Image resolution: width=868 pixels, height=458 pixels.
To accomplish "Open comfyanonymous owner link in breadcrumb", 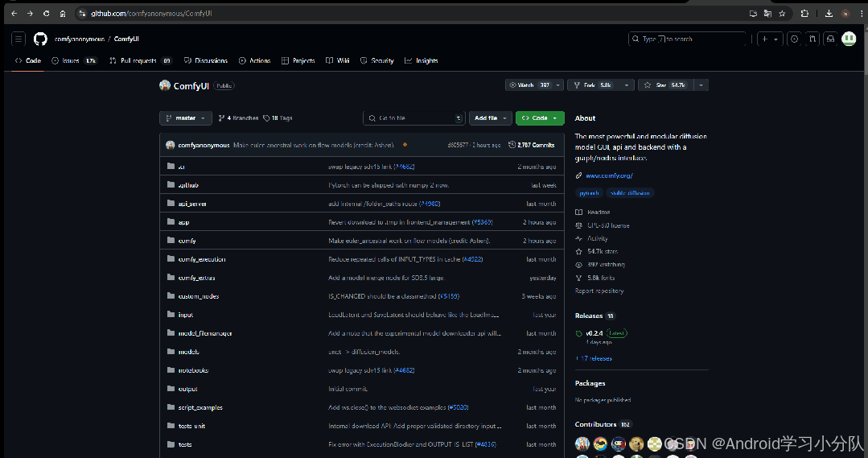I will click(x=79, y=39).
